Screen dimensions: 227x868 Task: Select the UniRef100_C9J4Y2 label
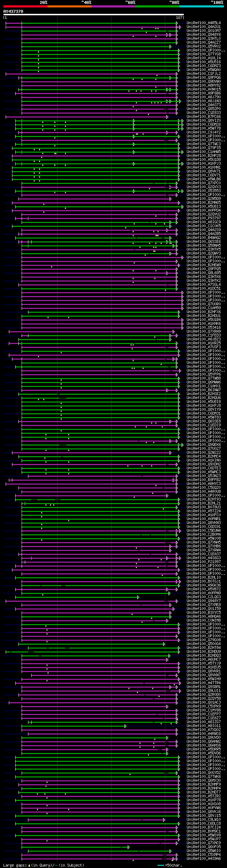[204, 132]
